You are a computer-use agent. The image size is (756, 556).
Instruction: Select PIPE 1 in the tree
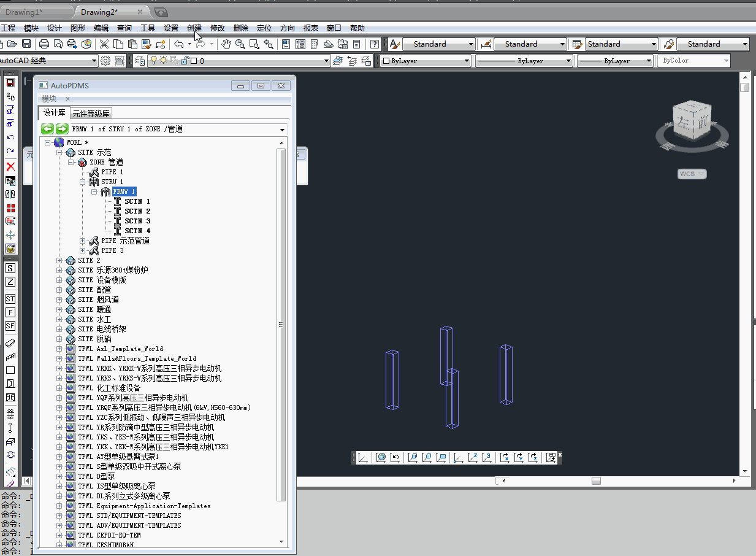point(112,172)
